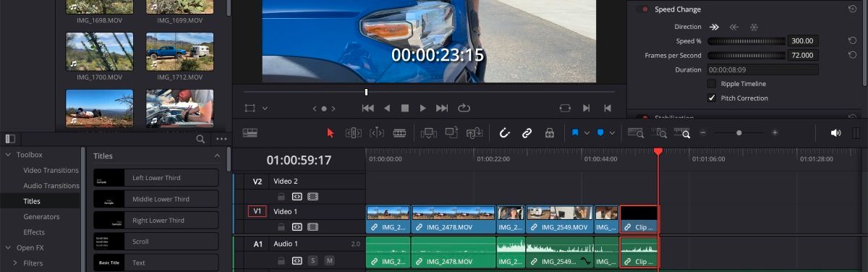Image resolution: width=868 pixels, height=272 pixels.
Task: Reset the Speed Change section
Action: pyautogui.click(x=852, y=9)
